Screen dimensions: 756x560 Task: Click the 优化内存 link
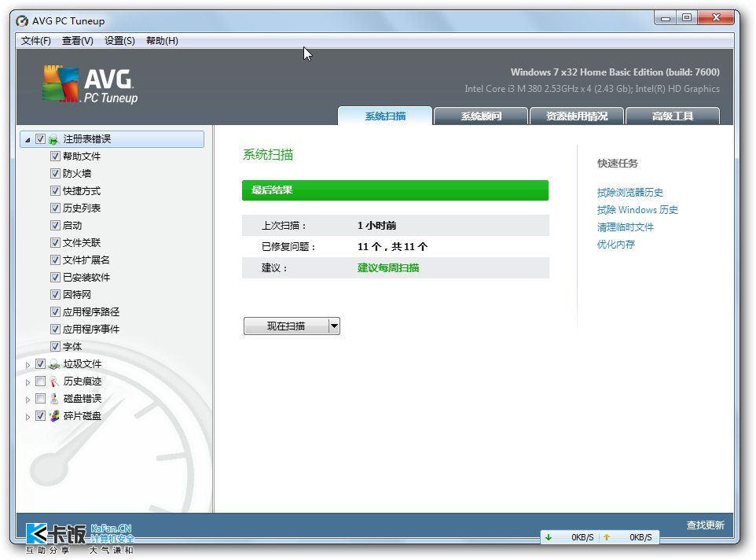pos(615,245)
